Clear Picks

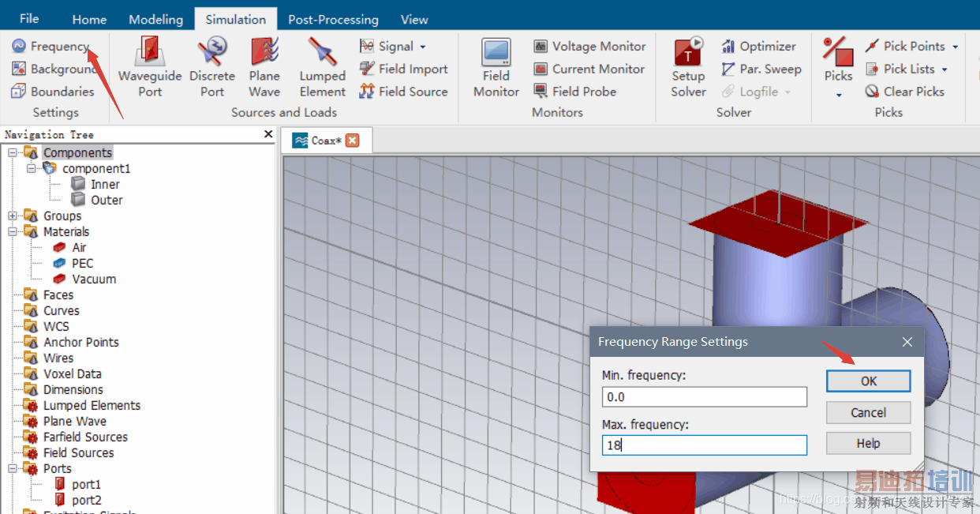[x=904, y=92]
